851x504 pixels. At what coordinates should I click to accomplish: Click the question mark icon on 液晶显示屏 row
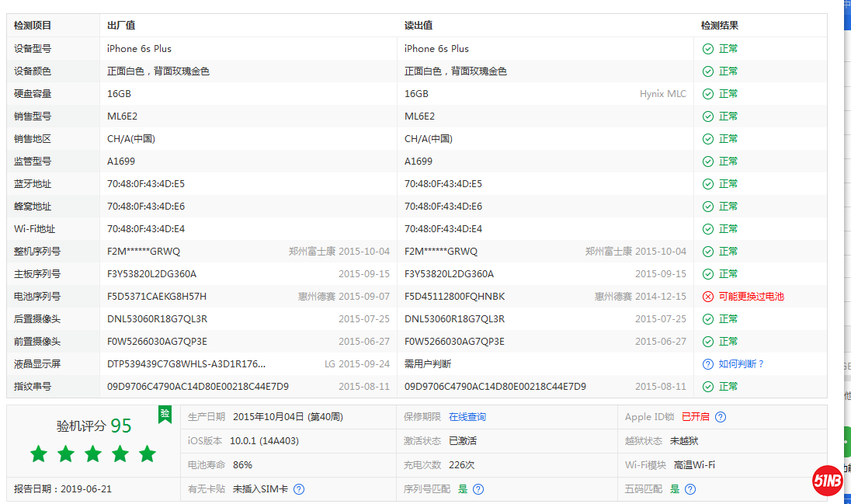707,363
